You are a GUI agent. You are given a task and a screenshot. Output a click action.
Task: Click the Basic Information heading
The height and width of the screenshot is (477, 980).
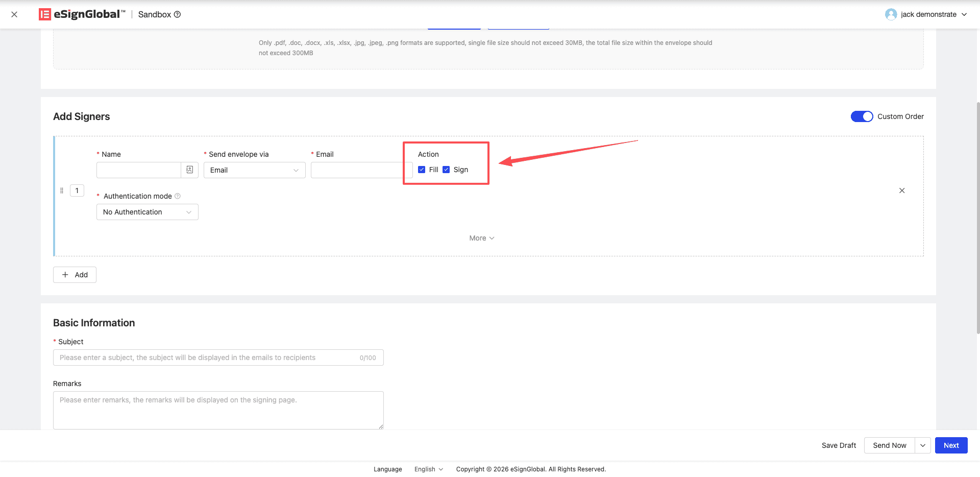94,323
